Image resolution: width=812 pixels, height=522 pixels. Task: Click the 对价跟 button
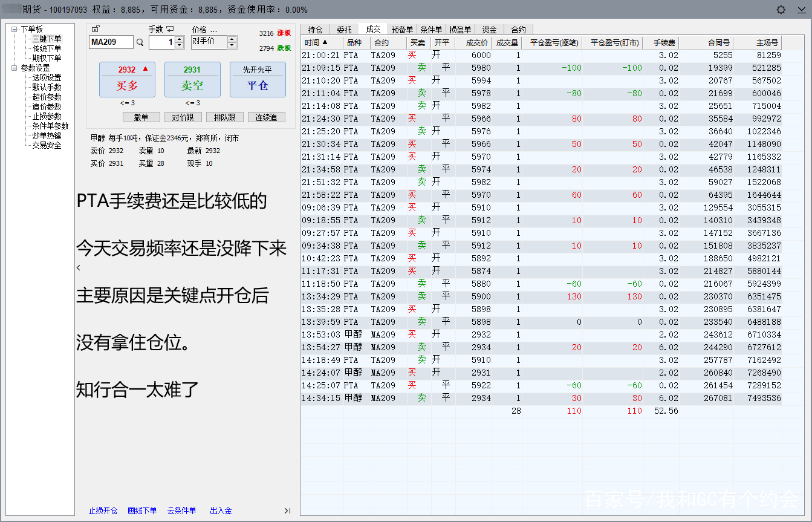(x=183, y=117)
